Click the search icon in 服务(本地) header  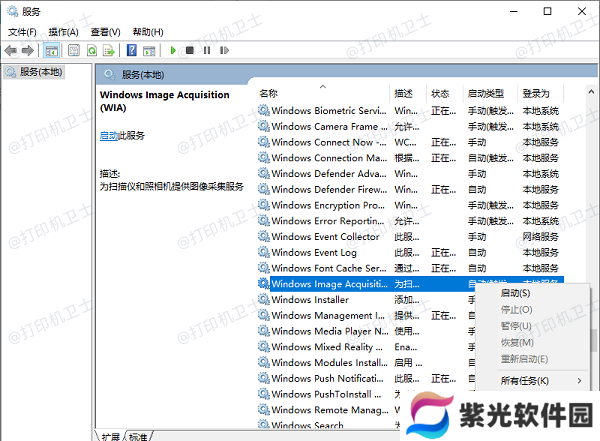[109, 74]
